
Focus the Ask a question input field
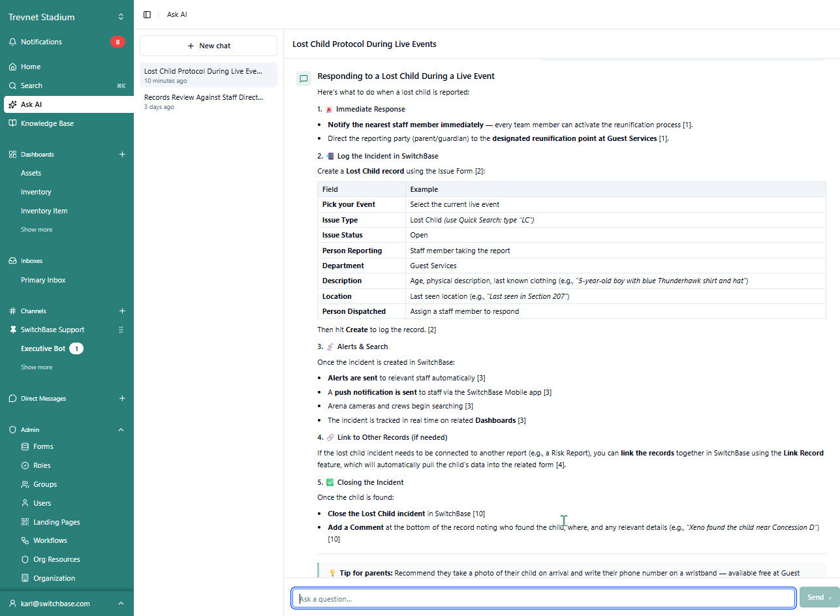544,598
